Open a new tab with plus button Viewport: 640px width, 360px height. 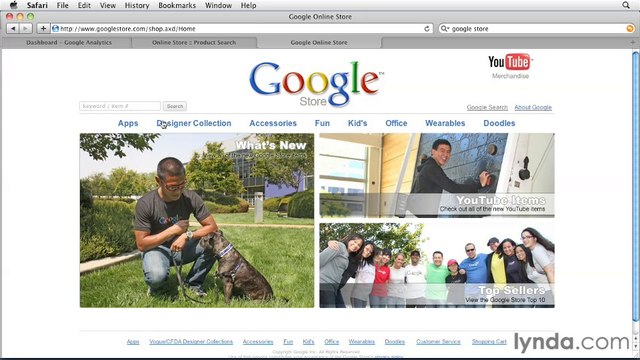633,42
